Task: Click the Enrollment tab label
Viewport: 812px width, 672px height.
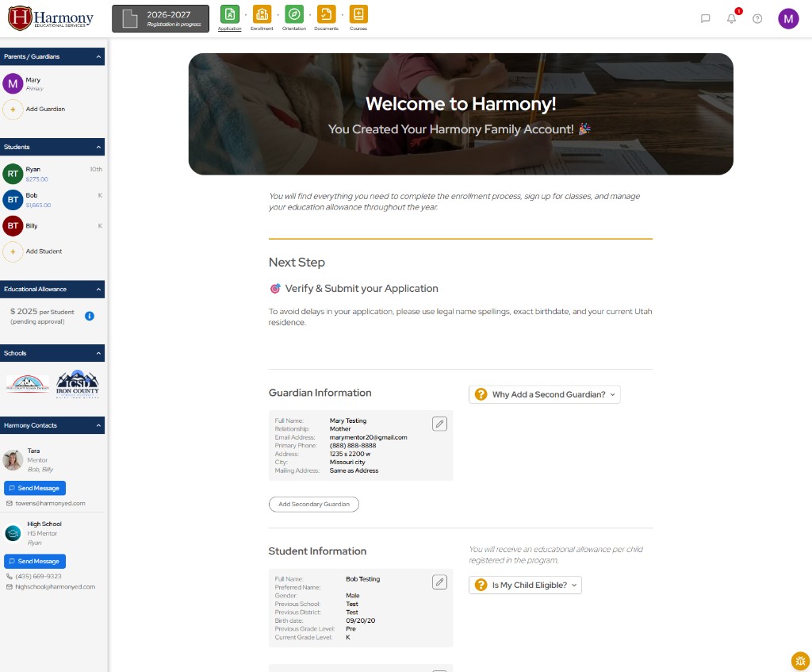Action: [x=262, y=29]
